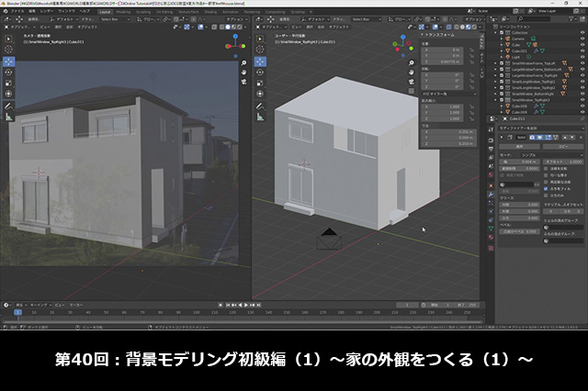Open the Select Box dropdown in left header
Image resolution: width=588 pixels, height=391 pixels.
(114, 19)
